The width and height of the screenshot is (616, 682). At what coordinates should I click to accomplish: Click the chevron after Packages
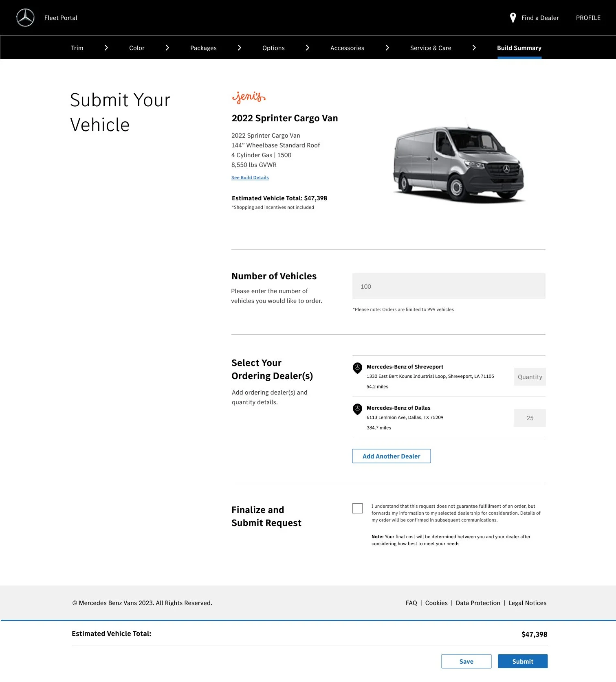point(240,48)
